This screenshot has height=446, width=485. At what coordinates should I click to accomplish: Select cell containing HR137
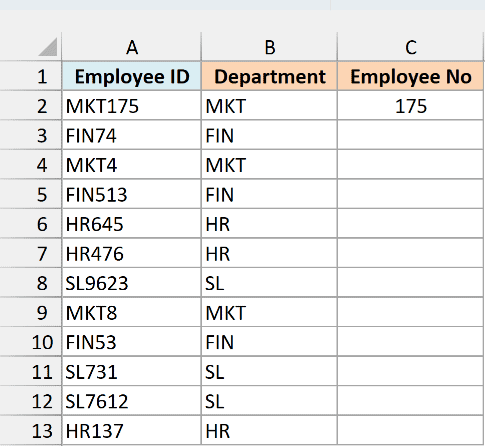[x=132, y=430]
